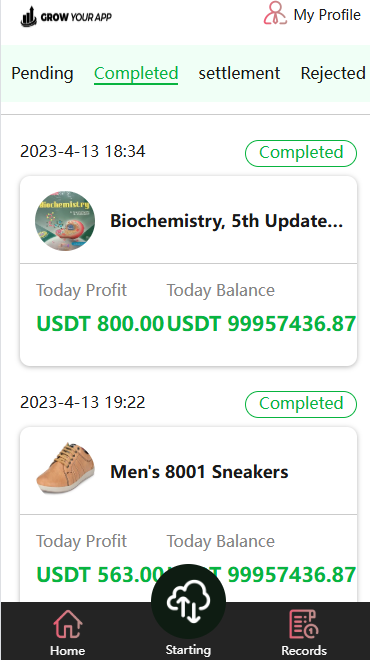Open the Records document icon
370x660 pixels.
(303, 625)
